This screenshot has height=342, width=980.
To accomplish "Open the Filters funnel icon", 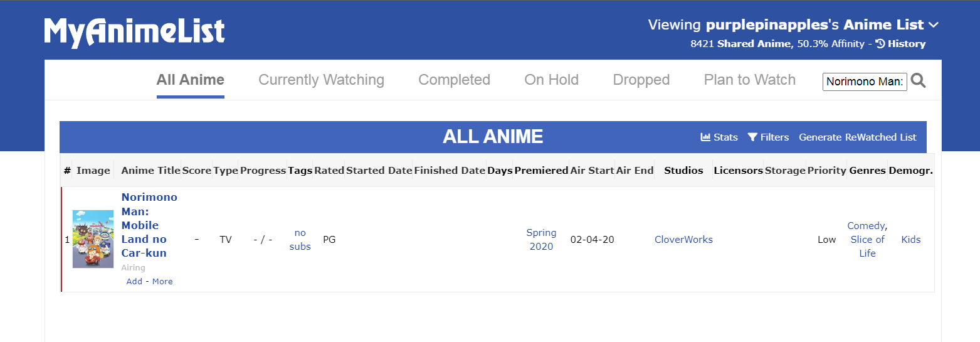I will (752, 137).
